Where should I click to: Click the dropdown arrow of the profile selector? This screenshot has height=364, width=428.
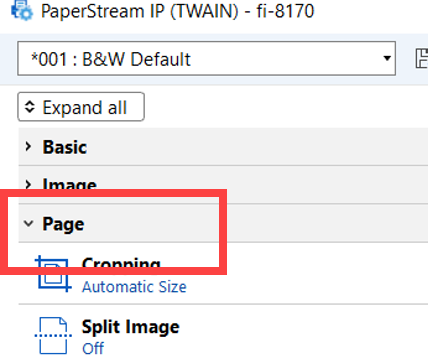click(x=387, y=59)
